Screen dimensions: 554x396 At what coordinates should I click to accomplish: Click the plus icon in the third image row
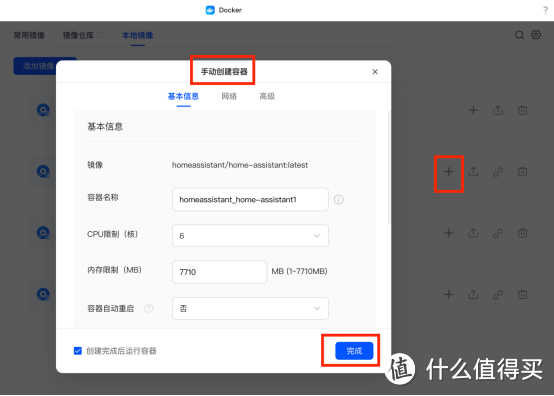click(x=449, y=233)
